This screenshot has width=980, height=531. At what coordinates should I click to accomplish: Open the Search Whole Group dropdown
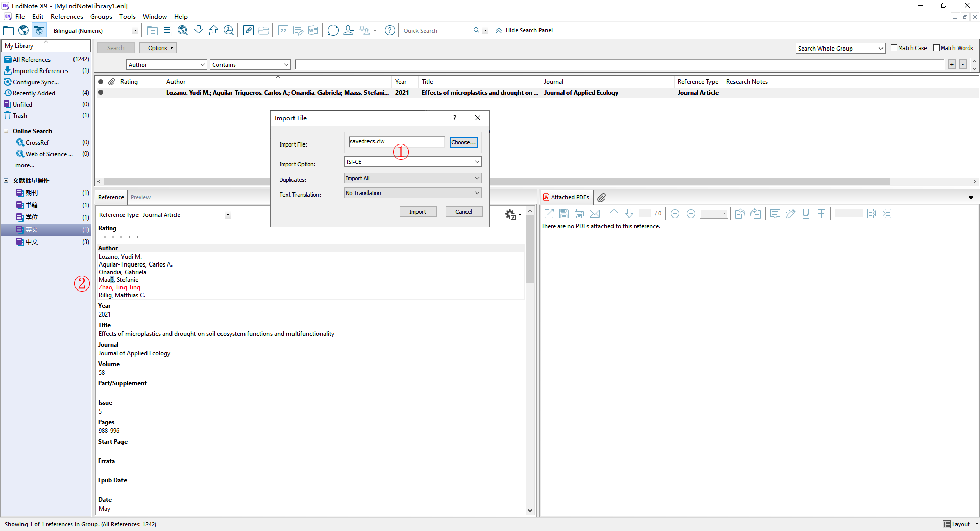[x=840, y=49]
